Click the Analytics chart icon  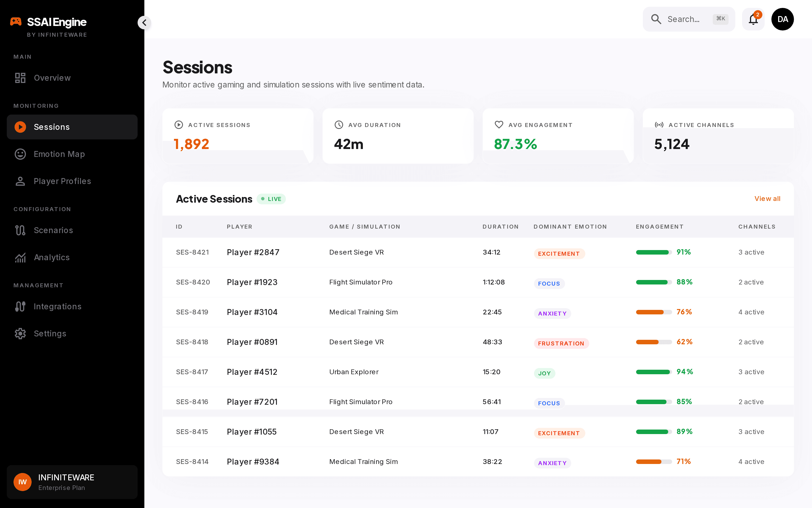pyautogui.click(x=20, y=258)
